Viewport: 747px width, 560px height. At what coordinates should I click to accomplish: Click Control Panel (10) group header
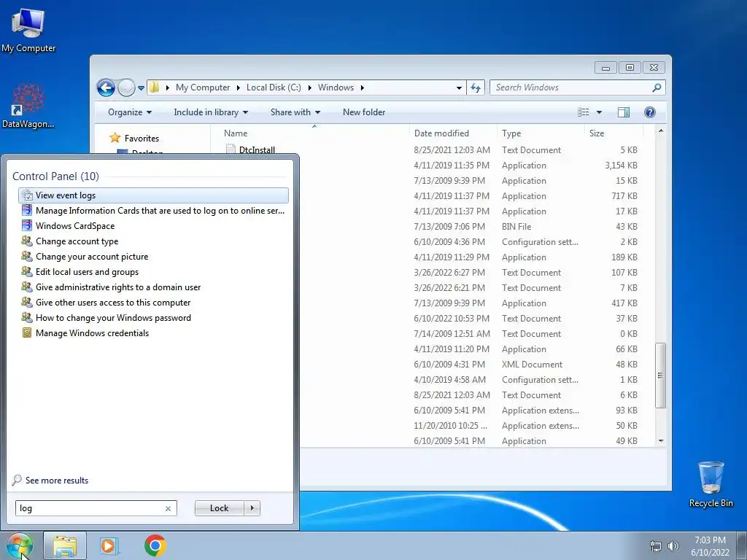tap(55, 176)
